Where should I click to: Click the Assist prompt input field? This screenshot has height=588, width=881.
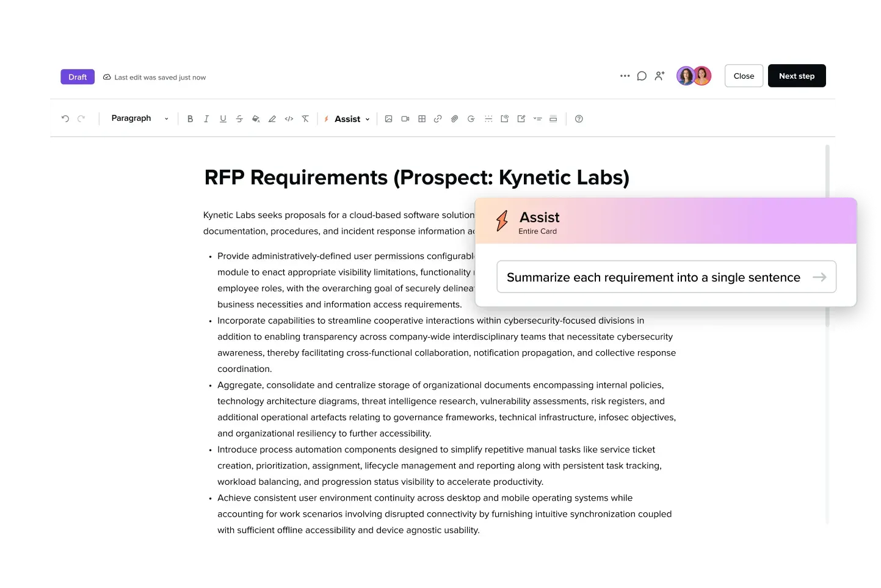pos(666,277)
